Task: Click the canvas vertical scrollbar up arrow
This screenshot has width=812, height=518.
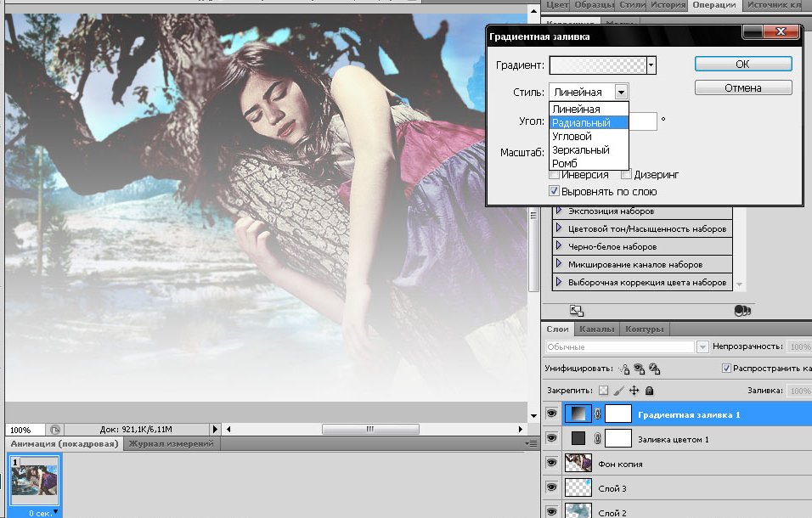Action: [533, 10]
